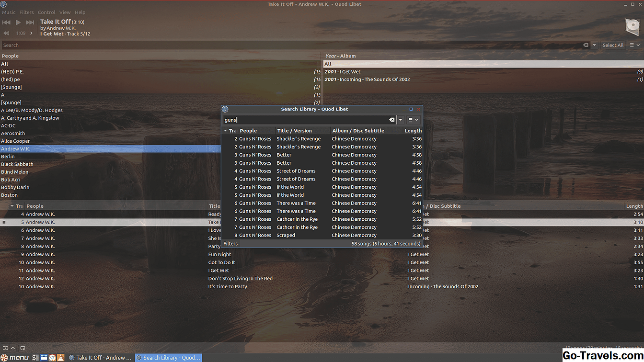
Task: Clear the 'guns' search text
Action: coord(391,120)
